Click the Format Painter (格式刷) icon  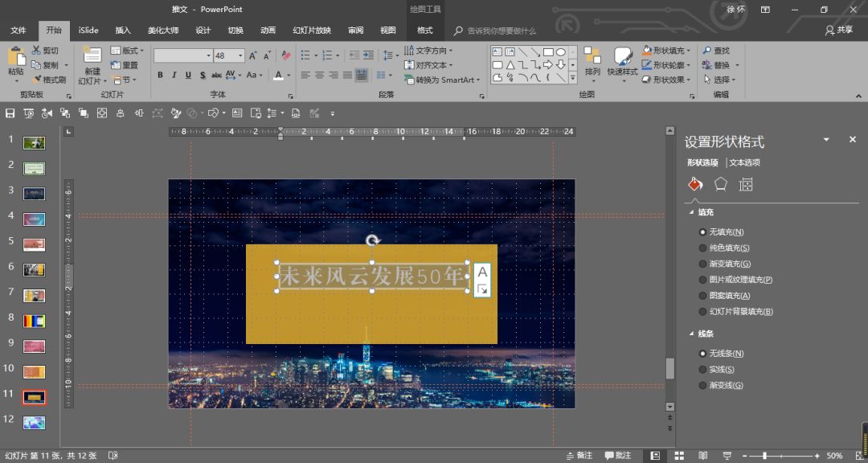pyautogui.click(x=37, y=80)
